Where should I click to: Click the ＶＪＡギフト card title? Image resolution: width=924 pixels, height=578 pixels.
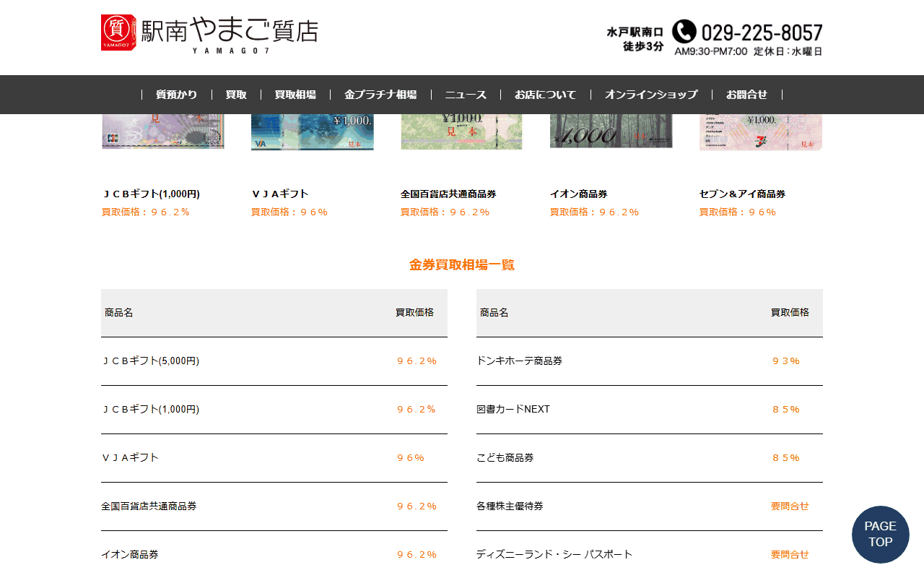280,194
